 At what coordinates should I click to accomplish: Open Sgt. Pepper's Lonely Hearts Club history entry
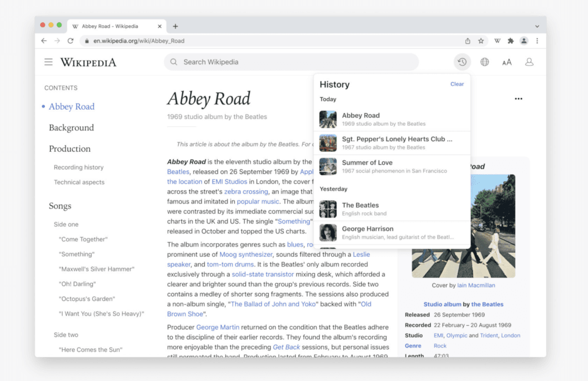(x=392, y=143)
